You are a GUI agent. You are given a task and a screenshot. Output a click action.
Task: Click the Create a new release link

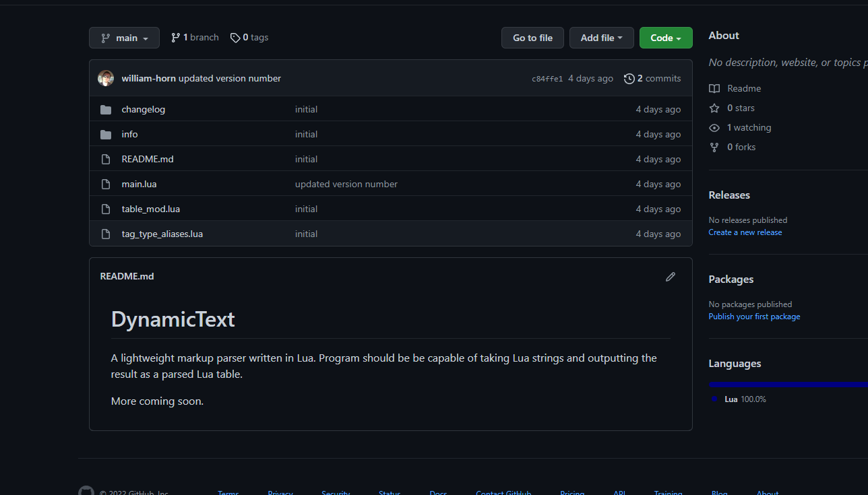[745, 232]
